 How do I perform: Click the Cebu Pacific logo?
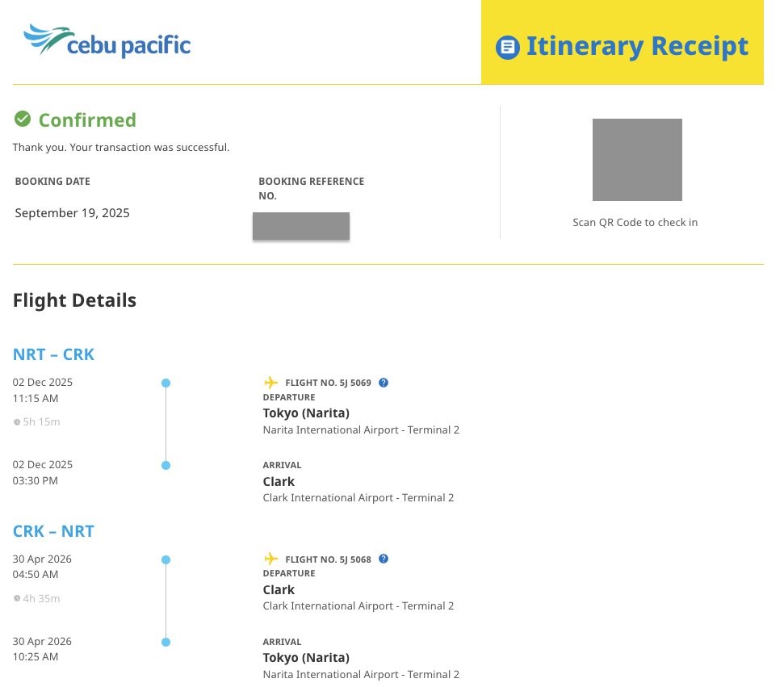[x=107, y=41]
